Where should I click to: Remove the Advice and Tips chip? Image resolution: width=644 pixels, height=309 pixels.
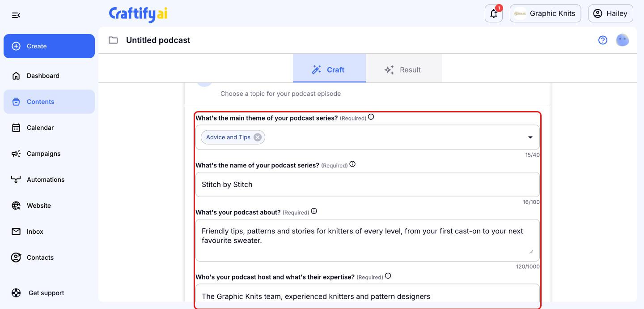tap(258, 137)
